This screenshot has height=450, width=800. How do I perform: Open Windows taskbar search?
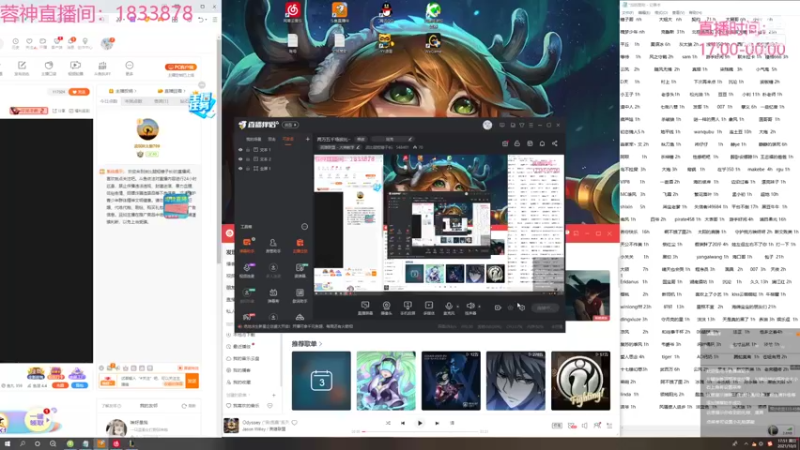coord(22,444)
